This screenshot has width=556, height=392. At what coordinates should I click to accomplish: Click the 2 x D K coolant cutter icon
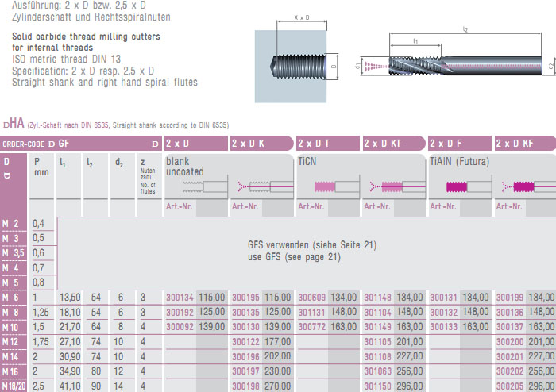[264, 187]
